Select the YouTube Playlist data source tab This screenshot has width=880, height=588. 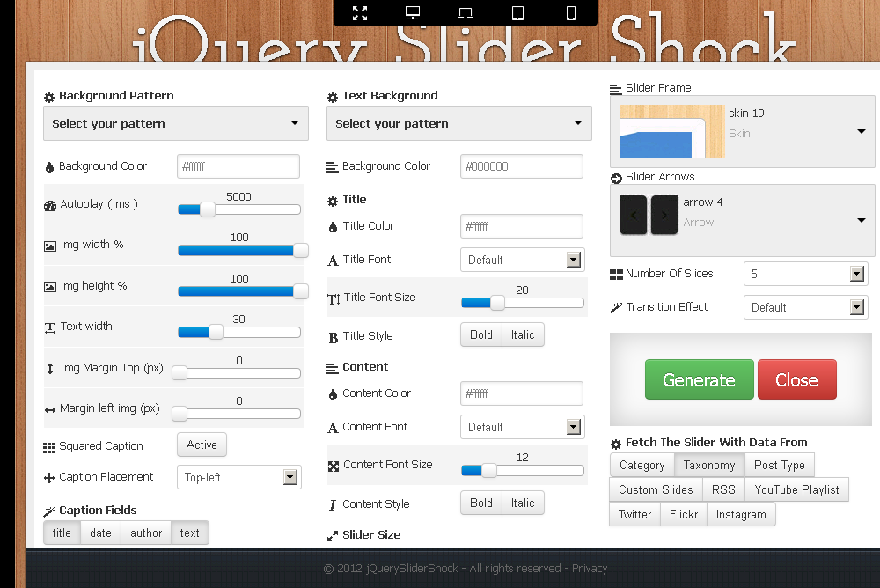(x=797, y=489)
